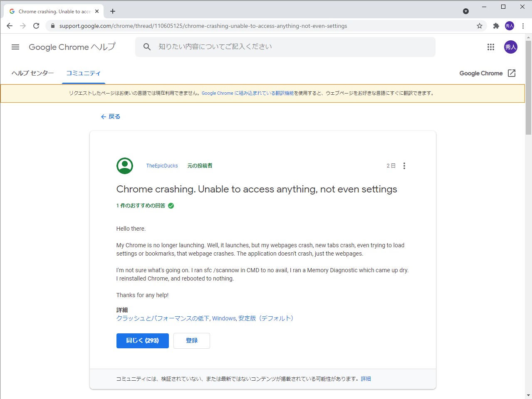
Task: Click TheEpicDucks profile picture
Action: pos(124,165)
